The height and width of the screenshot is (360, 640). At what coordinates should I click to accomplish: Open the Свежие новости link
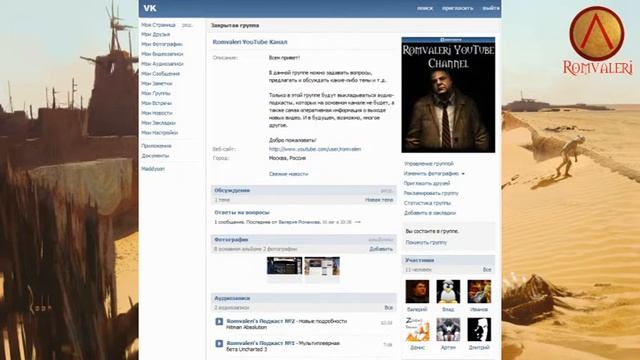click(289, 174)
